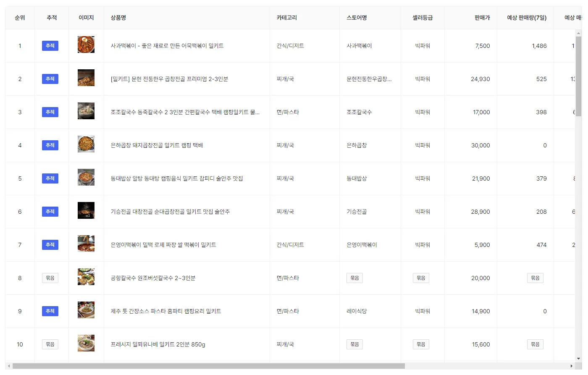This screenshot has height=375, width=588.
Task: Sort by 판매가 column header
Action: tap(482, 18)
